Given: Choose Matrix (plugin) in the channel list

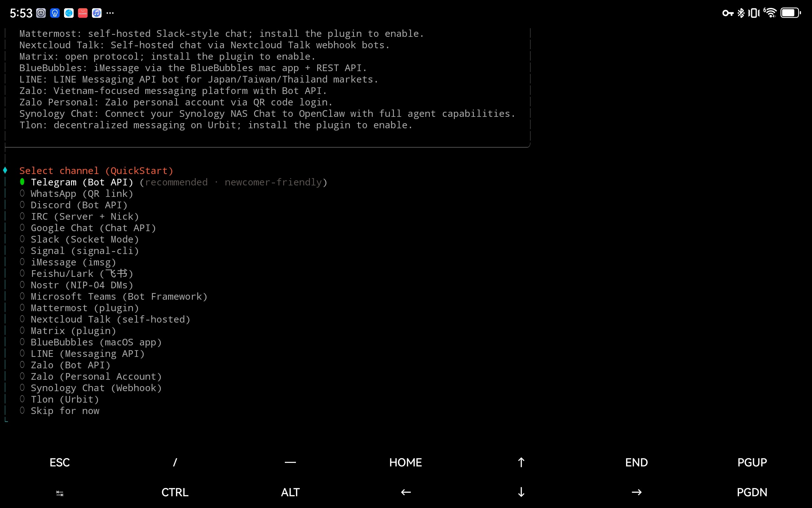Looking at the screenshot, I should pos(68,331).
